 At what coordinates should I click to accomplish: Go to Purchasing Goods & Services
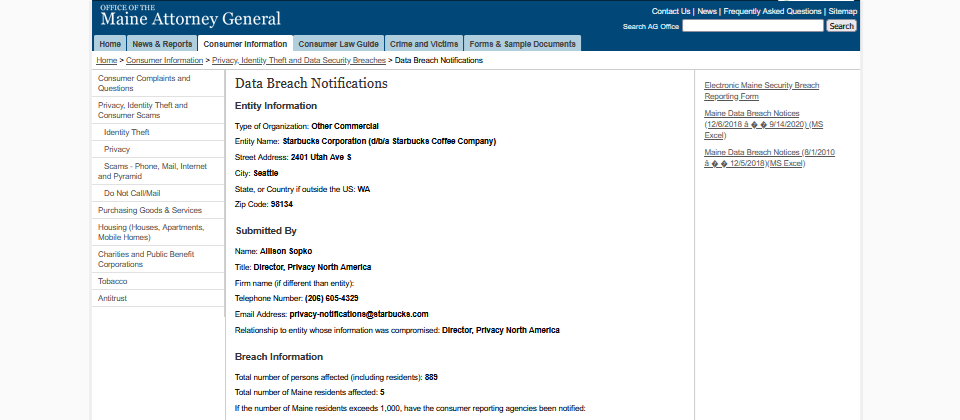pos(149,210)
